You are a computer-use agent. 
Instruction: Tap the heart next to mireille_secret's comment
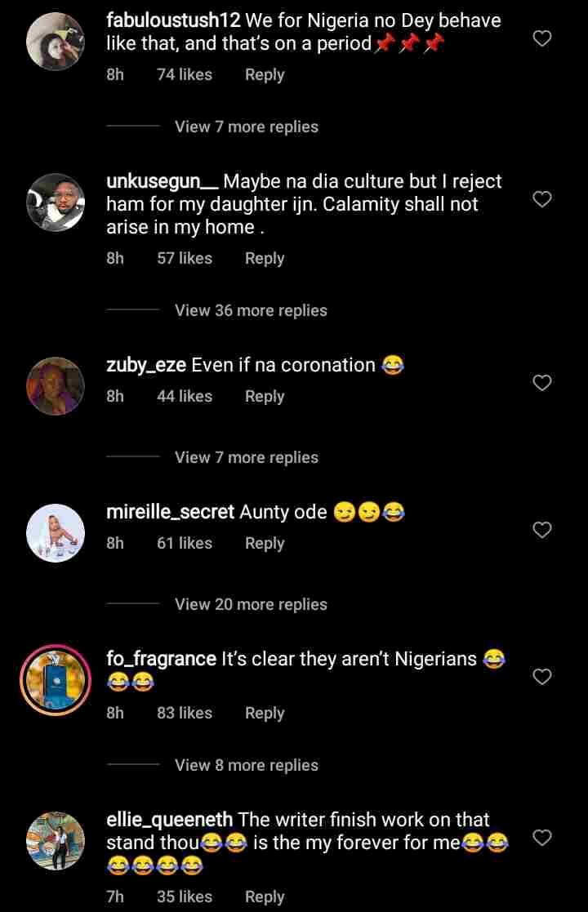pos(541,530)
